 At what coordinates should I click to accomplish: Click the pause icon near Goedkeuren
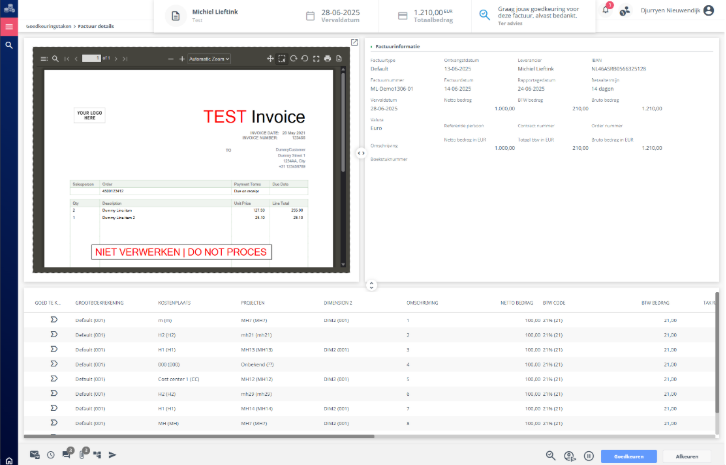588,456
